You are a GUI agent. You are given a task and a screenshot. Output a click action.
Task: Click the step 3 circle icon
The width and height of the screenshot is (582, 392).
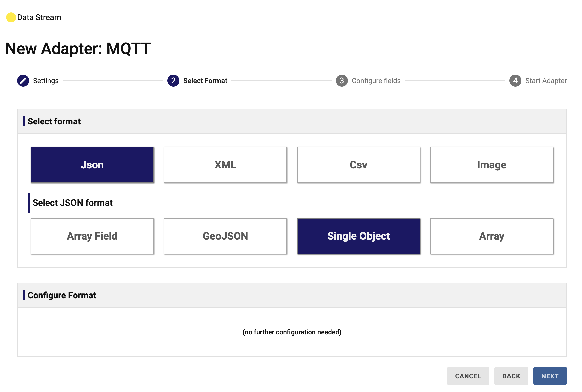pyautogui.click(x=342, y=81)
